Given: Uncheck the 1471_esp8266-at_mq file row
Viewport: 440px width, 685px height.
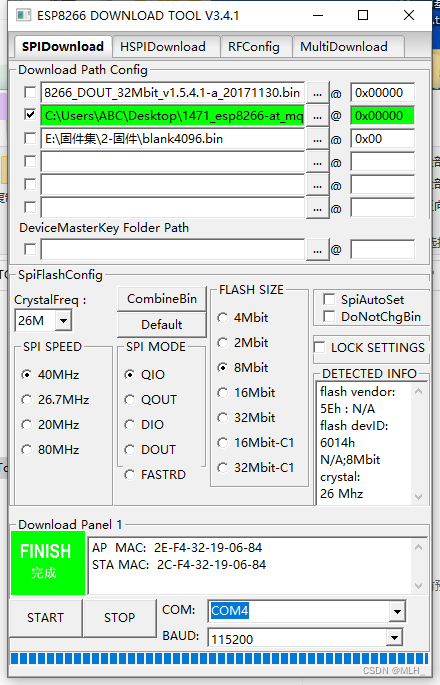Looking at the screenshot, I should pos(30,115).
